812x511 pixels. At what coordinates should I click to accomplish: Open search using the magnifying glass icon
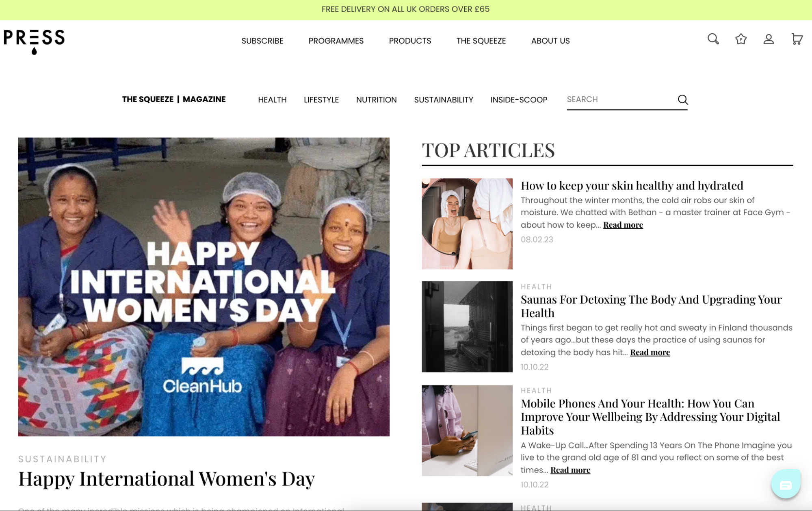[713, 40]
